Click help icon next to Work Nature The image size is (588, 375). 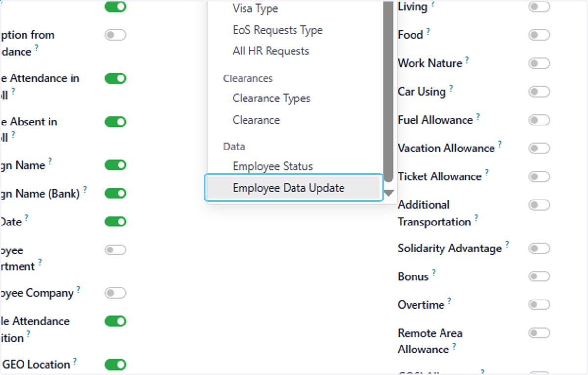pos(467,60)
